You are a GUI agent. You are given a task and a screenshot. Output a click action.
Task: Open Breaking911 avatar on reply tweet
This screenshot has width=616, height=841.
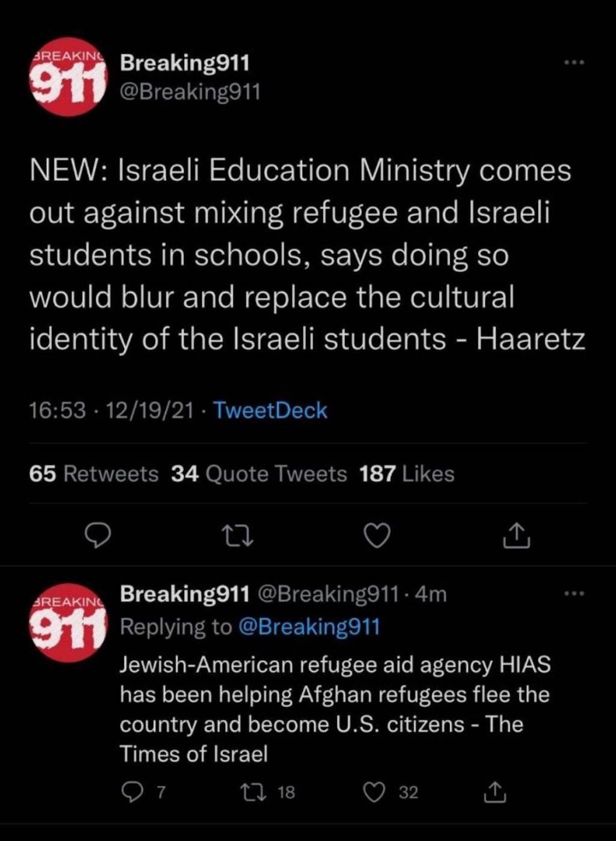[x=69, y=623]
